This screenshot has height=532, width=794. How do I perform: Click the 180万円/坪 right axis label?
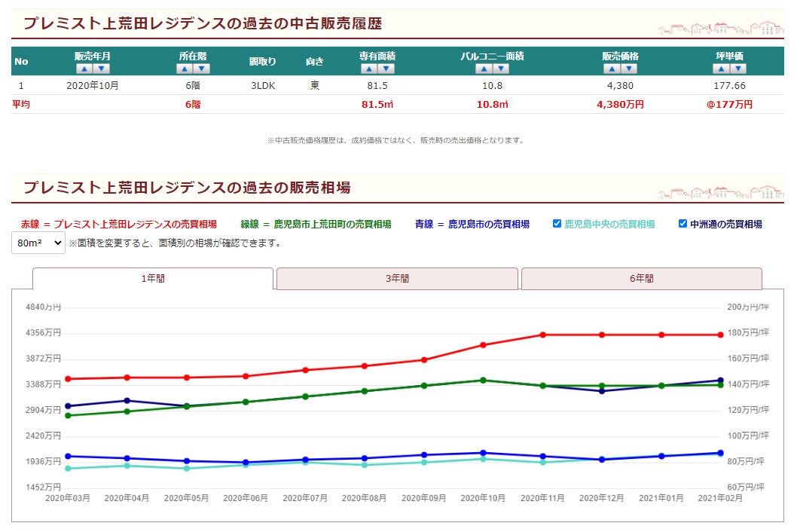[749, 332]
